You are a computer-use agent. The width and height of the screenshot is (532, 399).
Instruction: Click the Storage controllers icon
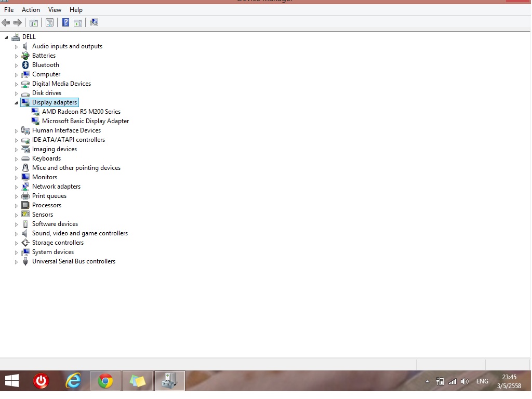click(x=25, y=243)
